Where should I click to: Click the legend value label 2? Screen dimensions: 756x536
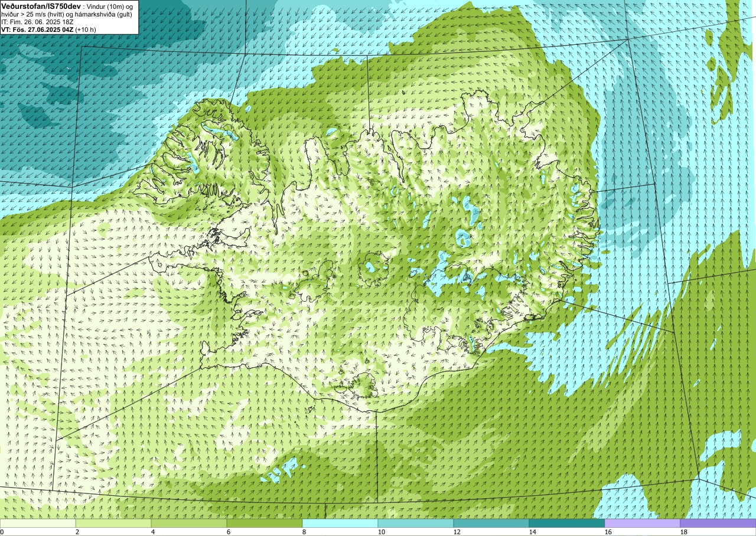77,532
